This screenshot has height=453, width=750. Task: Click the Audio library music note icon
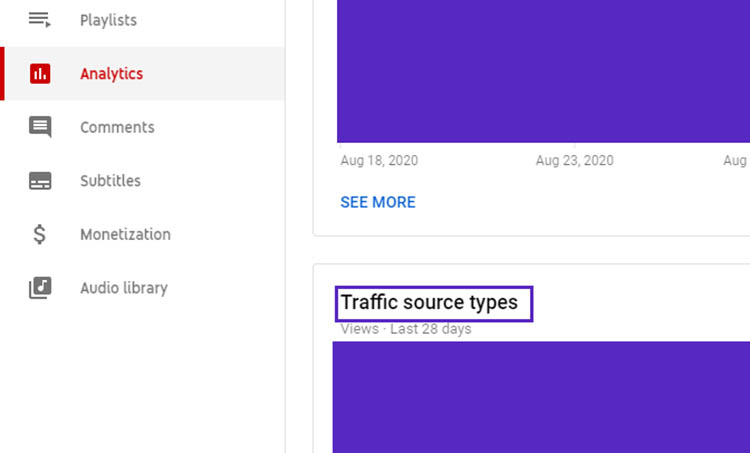point(40,288)
